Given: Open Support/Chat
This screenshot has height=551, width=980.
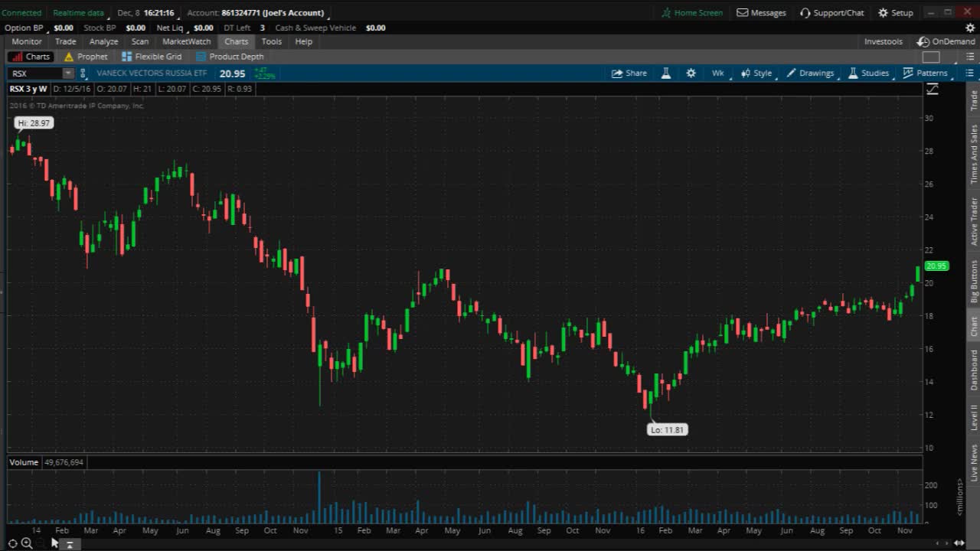Looking at the screenshot, I should [831, 12].
